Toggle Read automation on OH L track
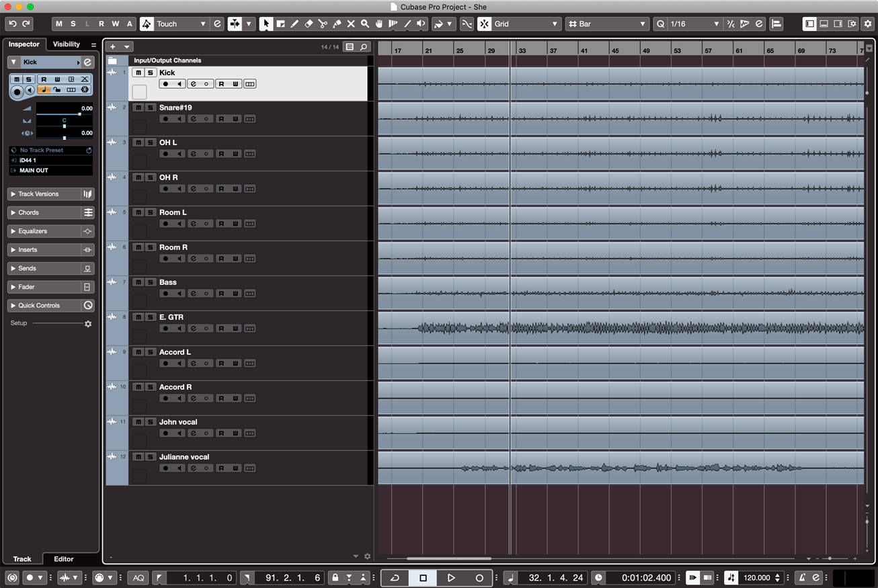The height and width of the screenshot is (588, 878). tap(221, 154)
